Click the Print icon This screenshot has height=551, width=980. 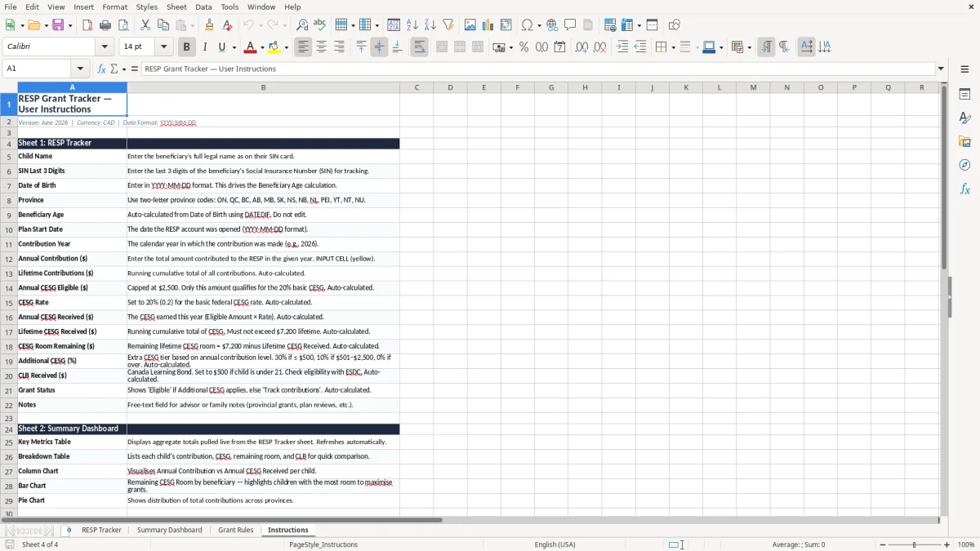pyautogui.click(x=105, y=25)
